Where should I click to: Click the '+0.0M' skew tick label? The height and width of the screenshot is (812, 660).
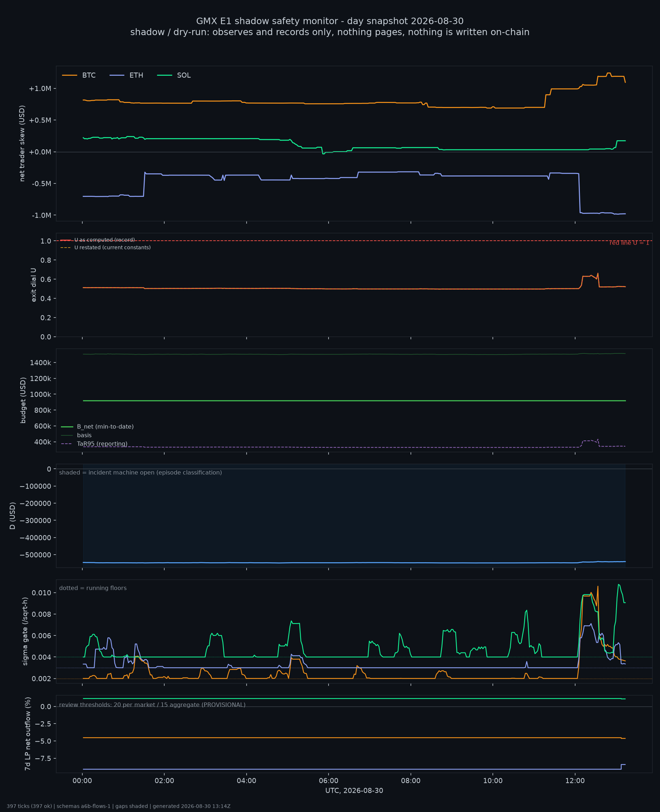pos(40,152)
